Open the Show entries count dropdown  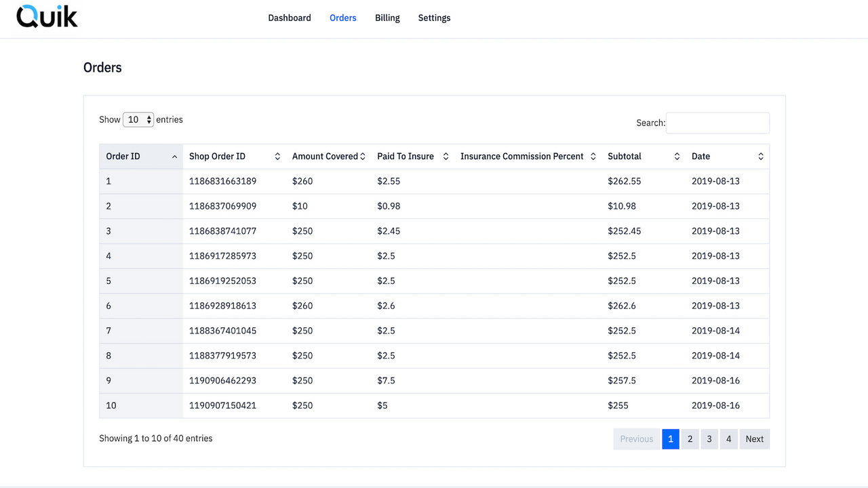pos(138,119)
